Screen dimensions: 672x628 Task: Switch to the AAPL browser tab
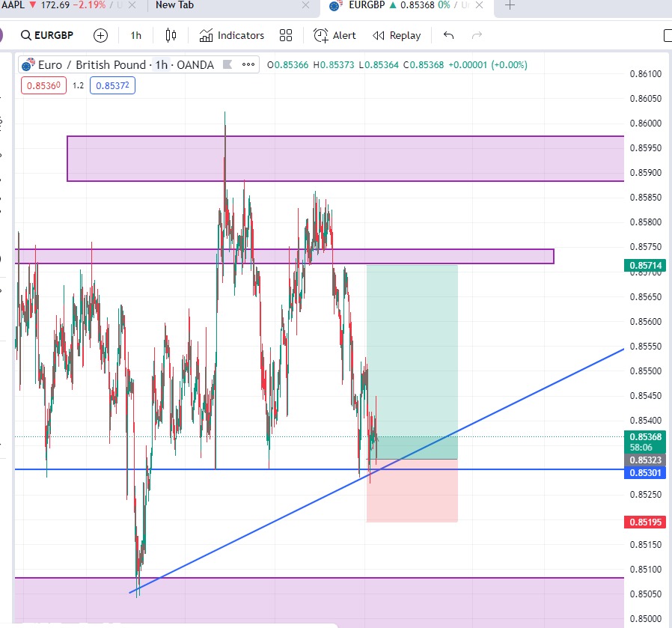[64, 5]
